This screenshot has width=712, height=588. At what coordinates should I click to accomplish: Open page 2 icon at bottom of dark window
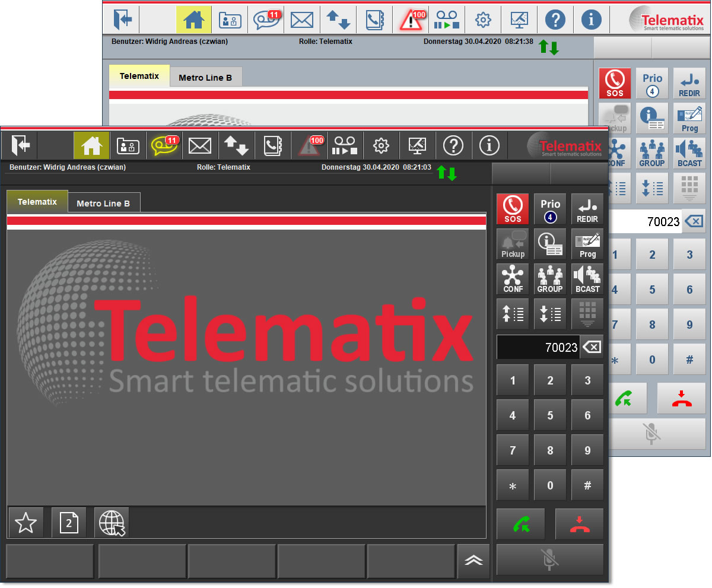click(69, 523)
